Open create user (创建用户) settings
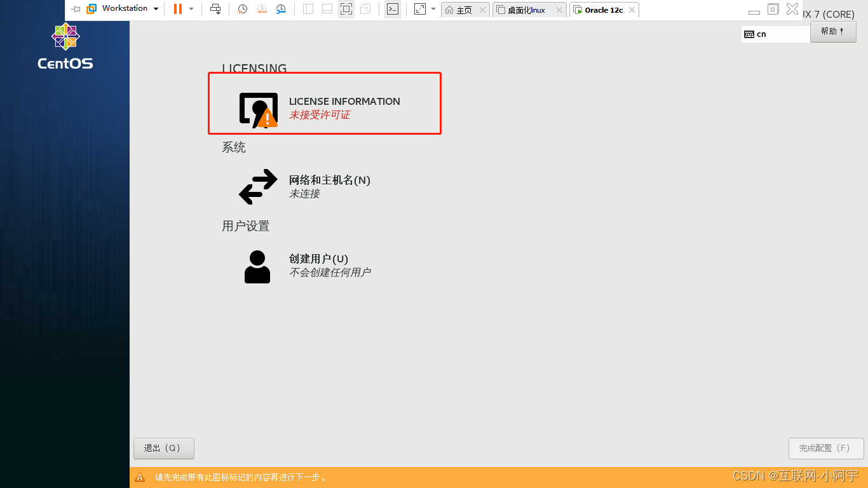Viewport: 868px width, 488px height. point(307,266)
